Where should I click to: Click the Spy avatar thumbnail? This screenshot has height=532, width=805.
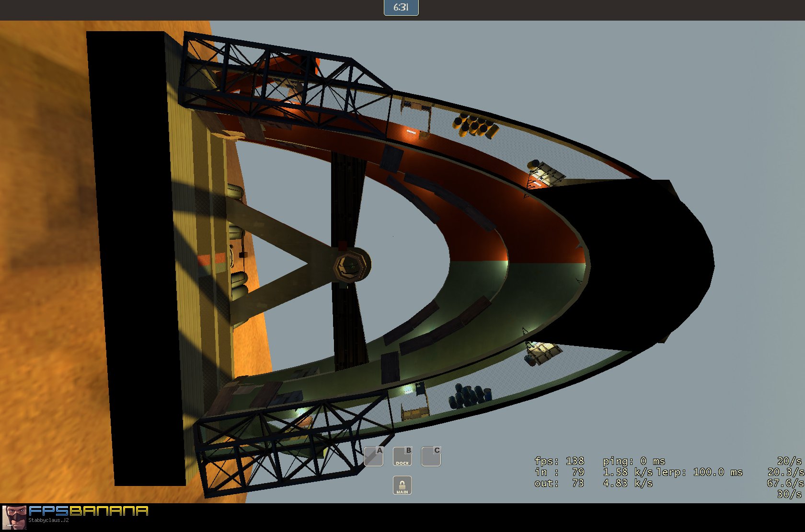14,518
